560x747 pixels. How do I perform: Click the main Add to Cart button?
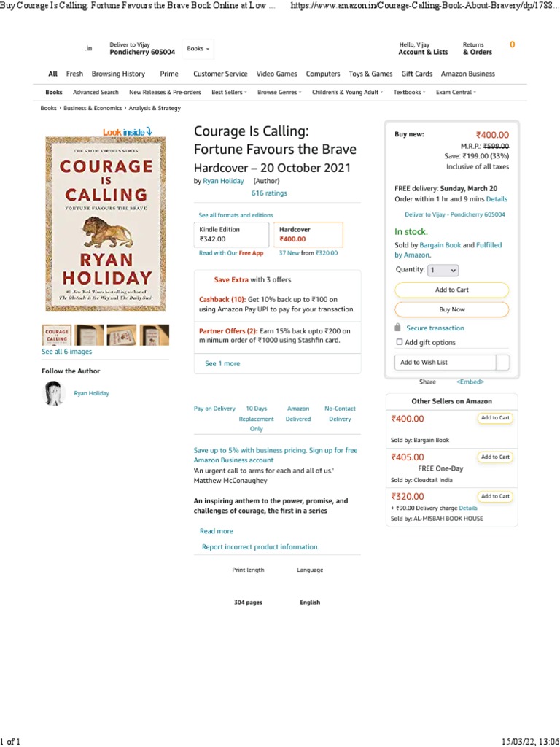click(x=451, y=290)
